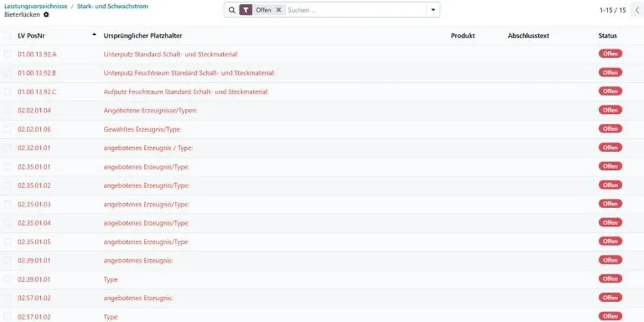644x322 pixels.
Task: Sort by LV PosNr column
Action: [31, 36]
